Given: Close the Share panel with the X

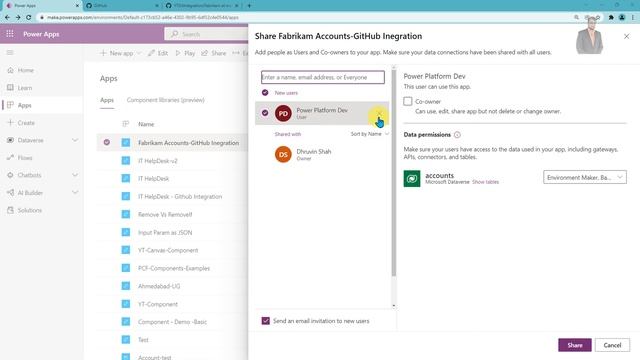Looking at the screenshot, I should tap(627, 36).
